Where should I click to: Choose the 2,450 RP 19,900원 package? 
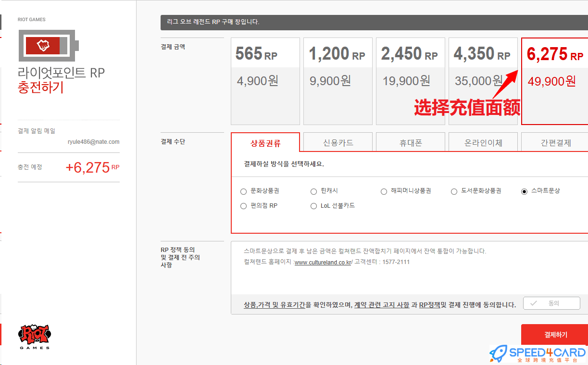tap(411, 81)
